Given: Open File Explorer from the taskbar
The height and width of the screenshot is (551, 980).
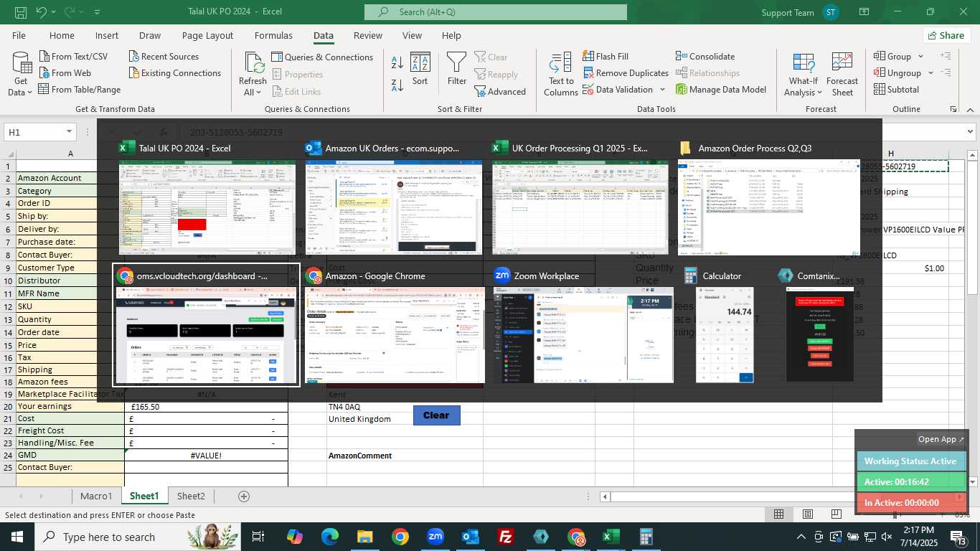Looking at the screenshot, I should [365, 537].
